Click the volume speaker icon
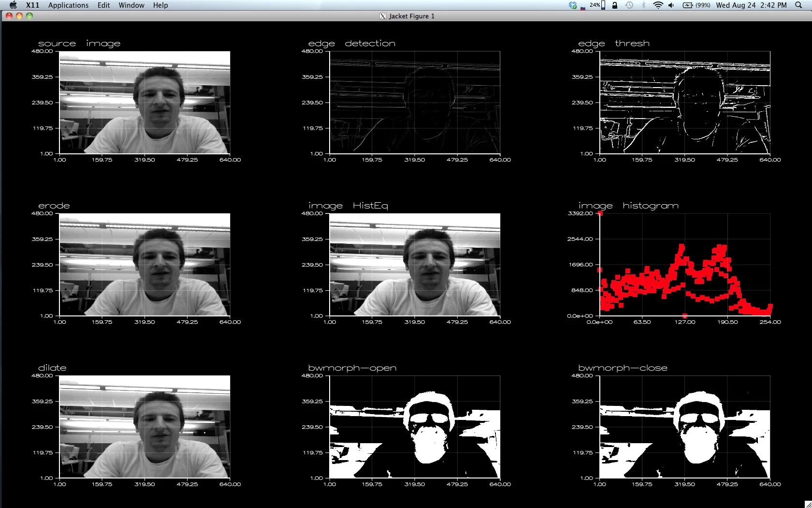This screenshot has height=508, width=812. 671,5
